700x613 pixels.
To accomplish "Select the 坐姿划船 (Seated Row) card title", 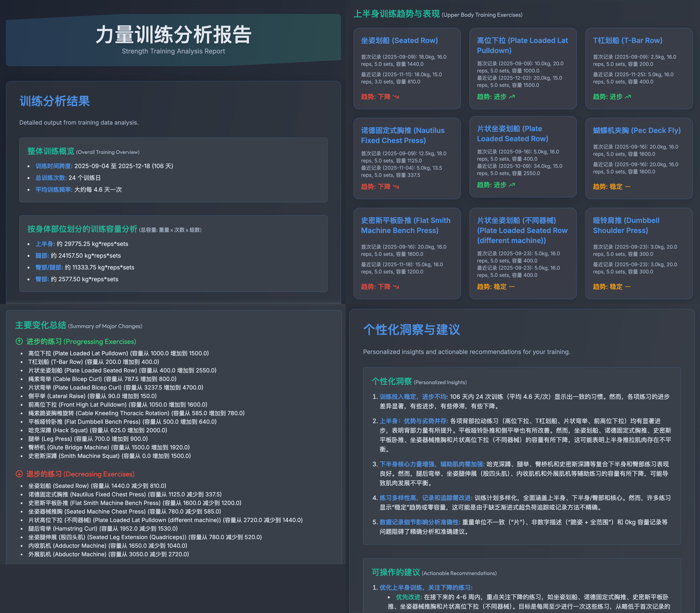I will pyautogui.click(x=399, y=40).
